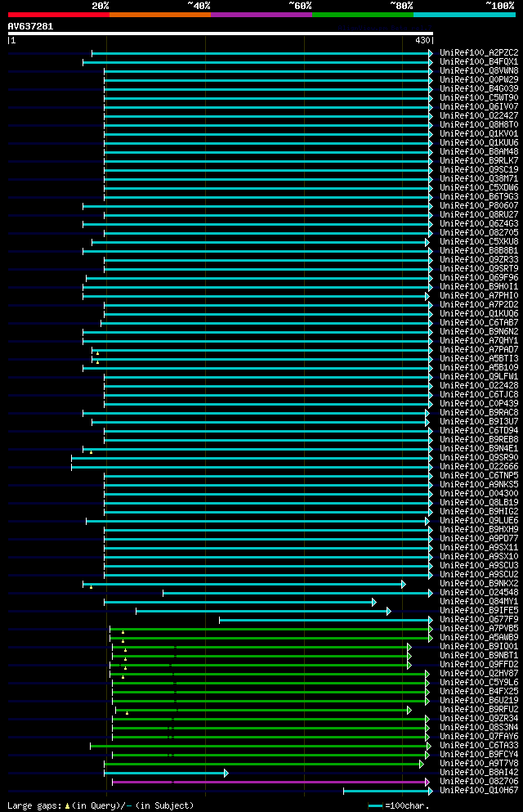
Task: Open hit UniRef100_A5BTI3
Action: tap(479, 359)
